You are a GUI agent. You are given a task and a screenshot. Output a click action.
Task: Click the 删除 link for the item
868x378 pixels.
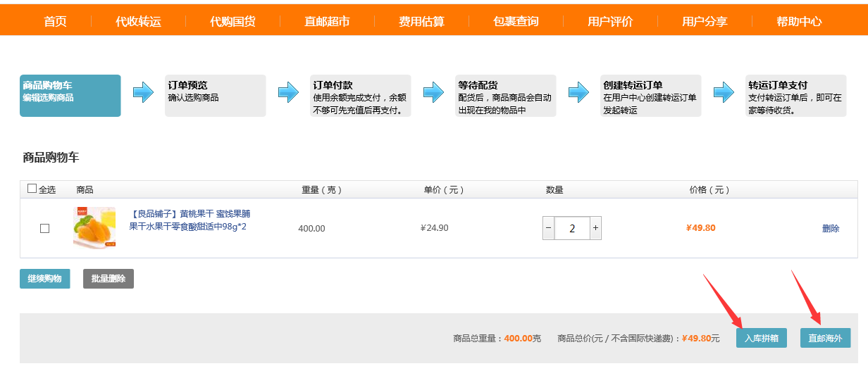[831, 228]
